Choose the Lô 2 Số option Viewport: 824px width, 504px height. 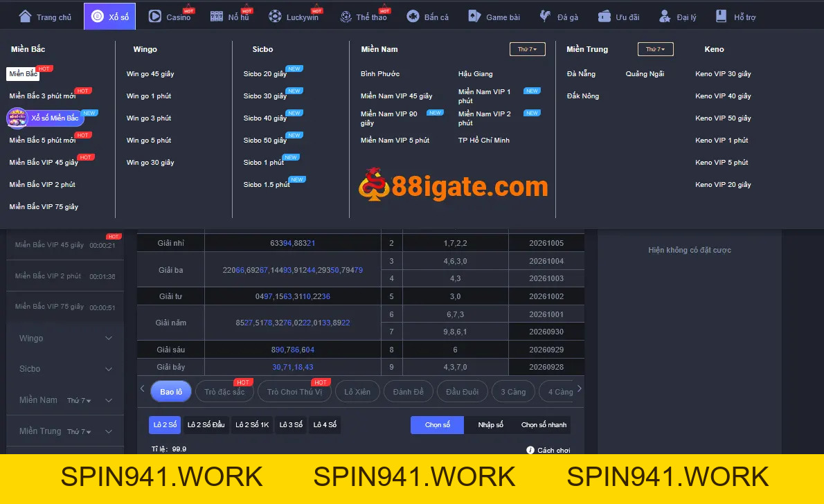tap(165, 424)
